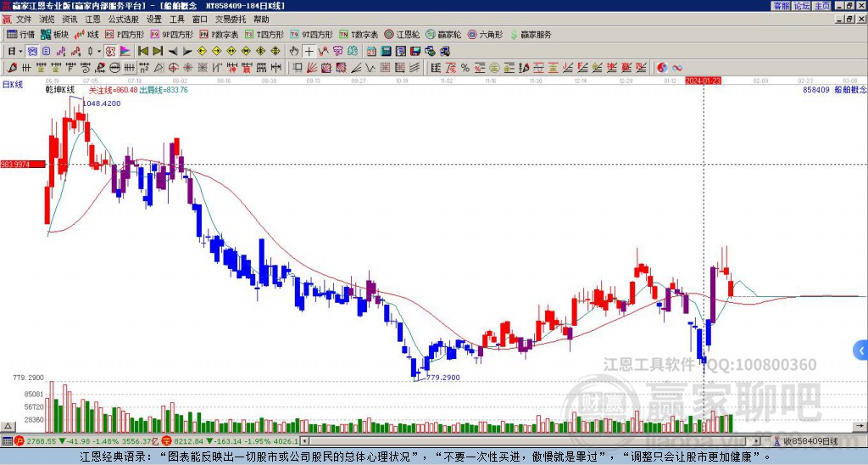Open the 资讯 menu

click(x=70, y=20)
